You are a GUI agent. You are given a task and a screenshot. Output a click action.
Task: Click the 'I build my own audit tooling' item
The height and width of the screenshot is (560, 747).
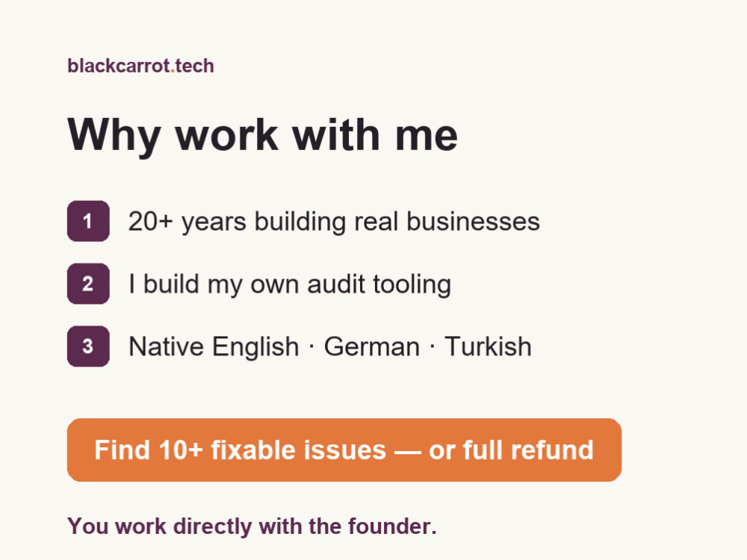[x=290, y=284]
